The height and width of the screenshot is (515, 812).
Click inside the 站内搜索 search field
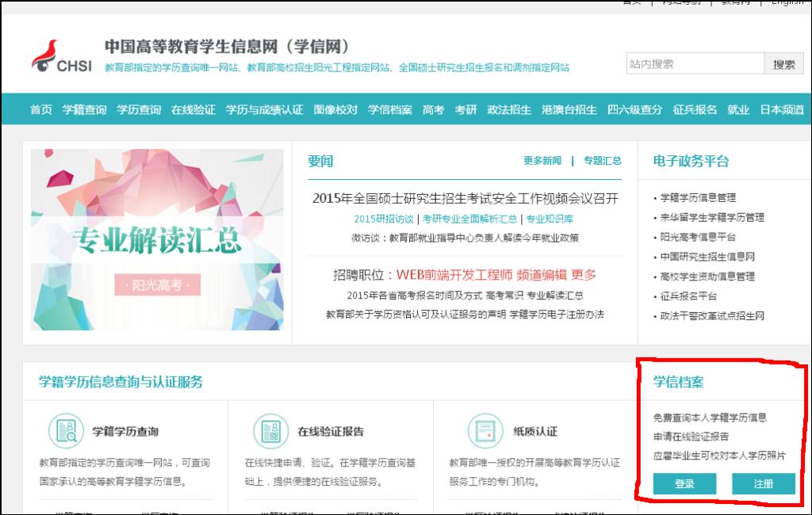tap(694, 64)
